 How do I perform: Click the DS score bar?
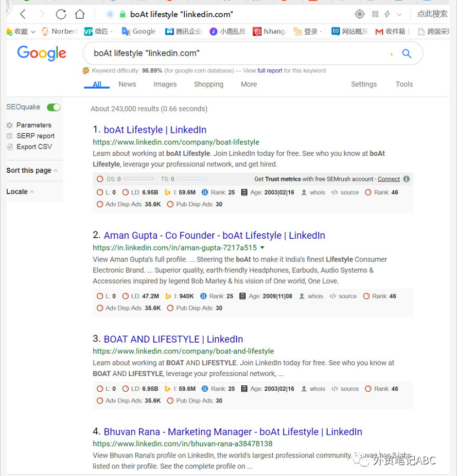pyautogui.click(x=139, y=179)
